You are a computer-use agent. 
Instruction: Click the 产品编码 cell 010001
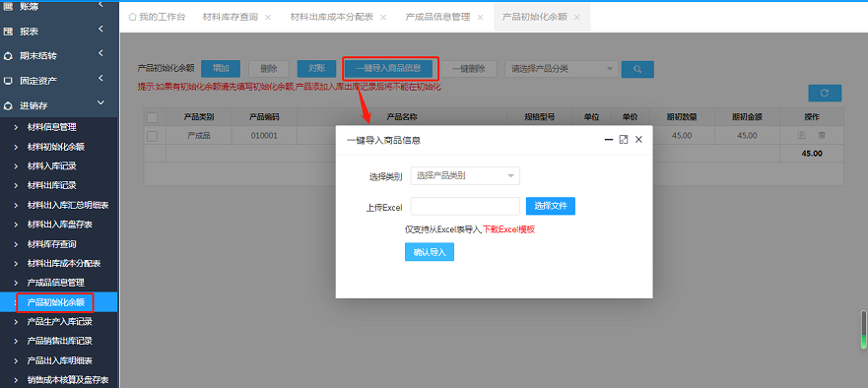pos(264,135)
